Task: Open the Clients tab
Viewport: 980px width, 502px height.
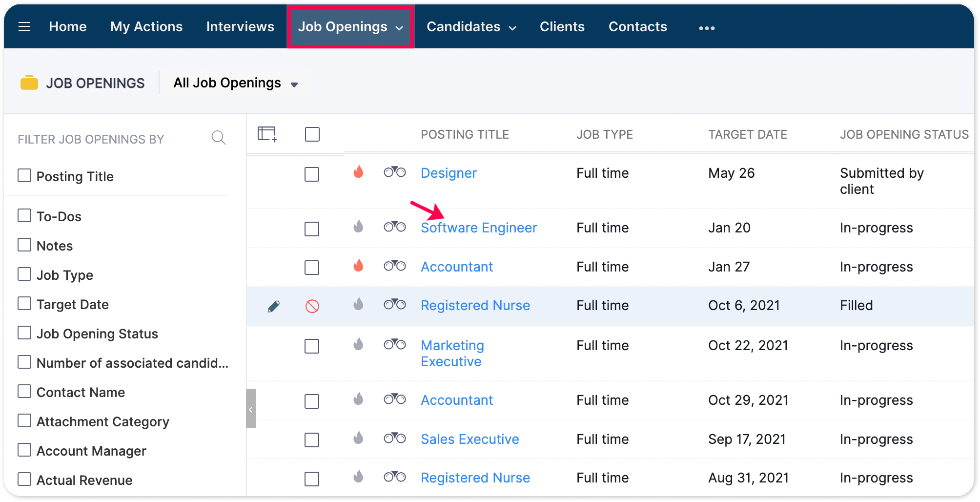Action: point(562,27)
